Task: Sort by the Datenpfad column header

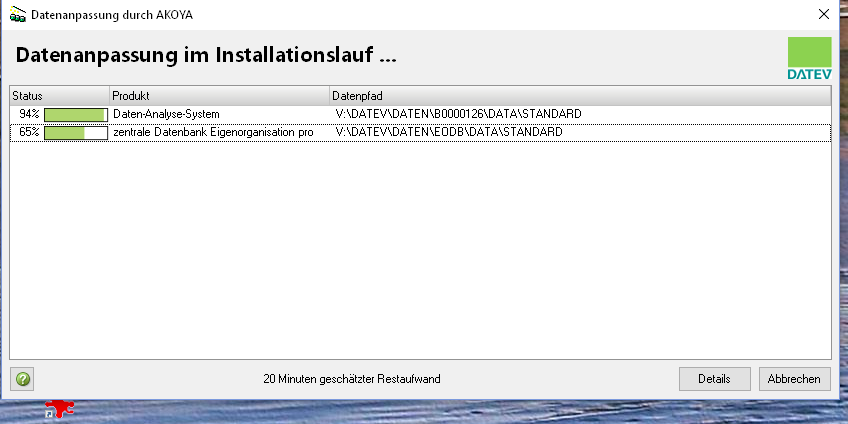Action: point(580,96)
